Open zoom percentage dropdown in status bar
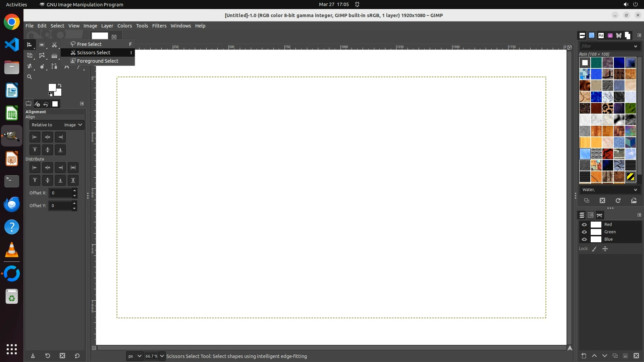Screen dimensions: 644x362 (162, 356)
